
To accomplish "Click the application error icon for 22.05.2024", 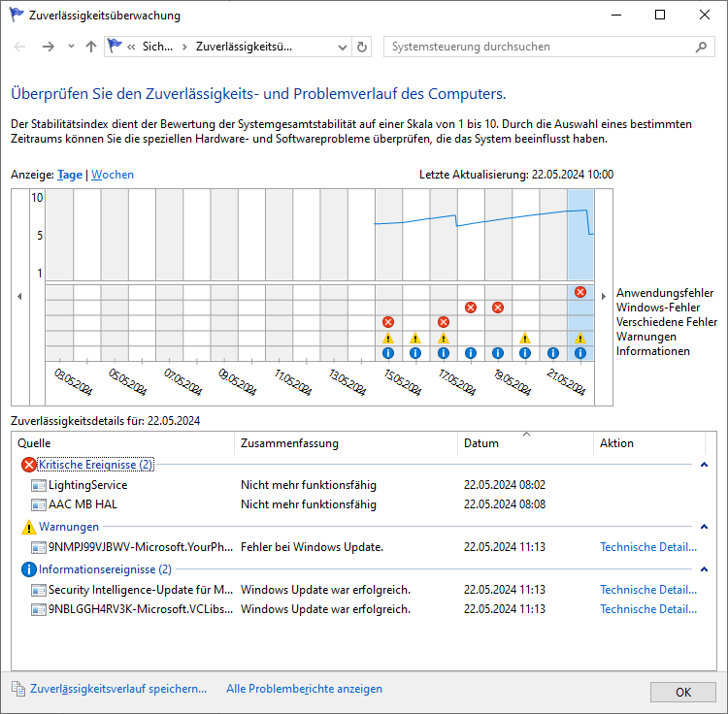I will [x=580, y=292].
